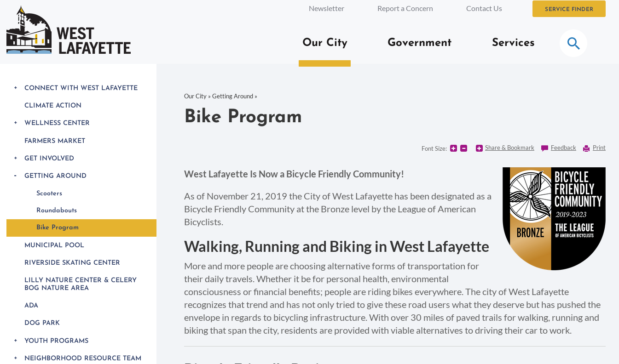Click the Service Finder button
Viewport: 619px width, 364px height.
(x=569, y=9)
